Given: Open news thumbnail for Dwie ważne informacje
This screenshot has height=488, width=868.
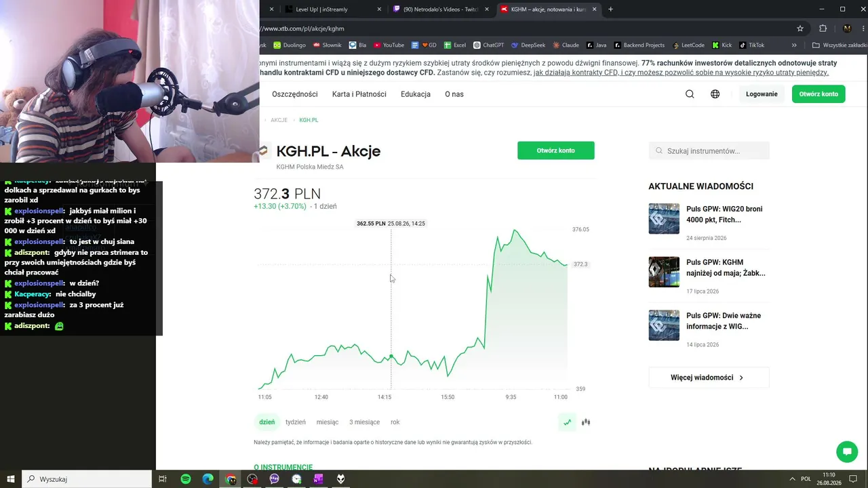Looking at the screenshot, I should (x=664, y=325).
